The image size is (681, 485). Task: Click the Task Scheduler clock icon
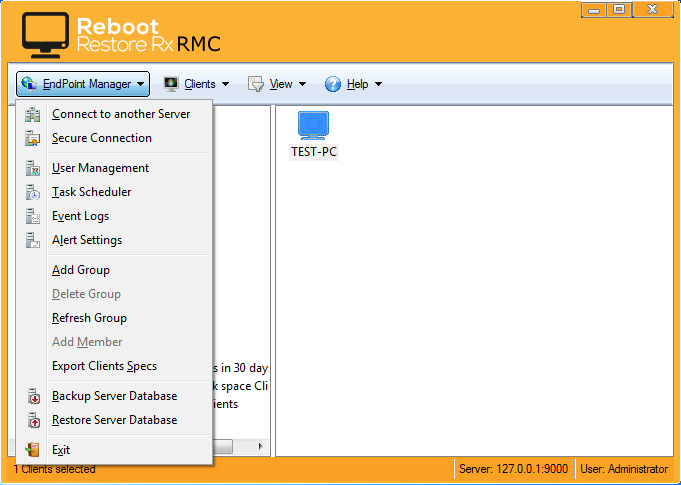coord(33,192)
